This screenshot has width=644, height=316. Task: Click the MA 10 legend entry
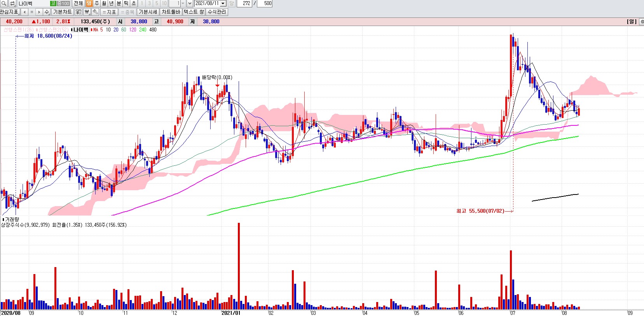pos(108,30)
